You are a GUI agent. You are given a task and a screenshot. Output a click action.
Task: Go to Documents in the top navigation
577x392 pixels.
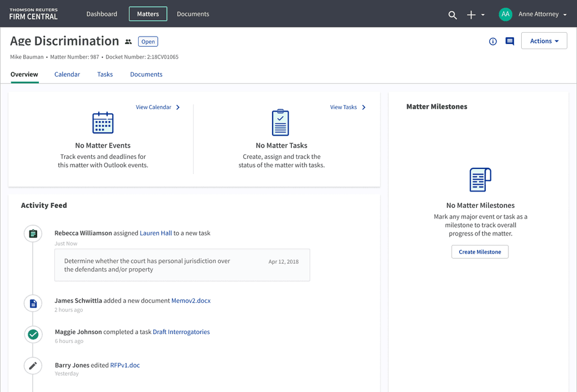coord(193,14)
